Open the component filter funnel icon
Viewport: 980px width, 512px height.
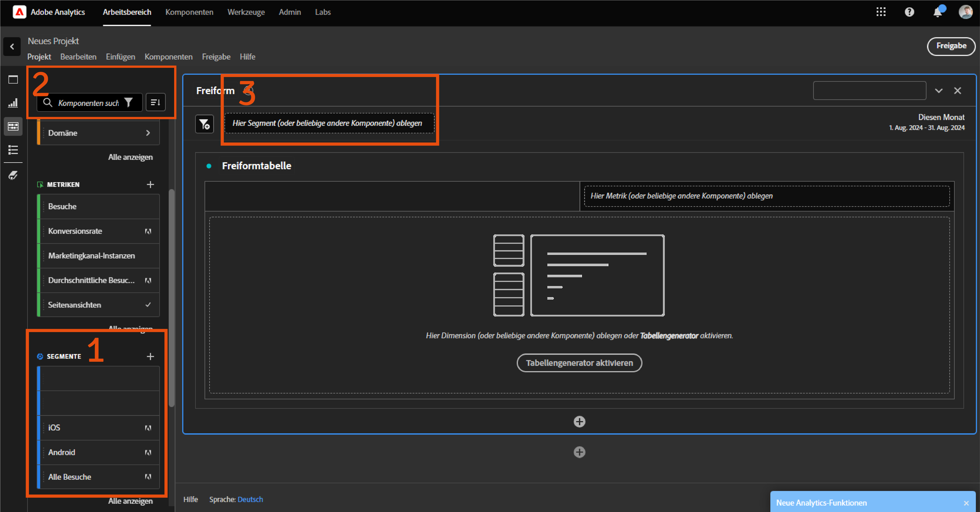tap(129, 103)
